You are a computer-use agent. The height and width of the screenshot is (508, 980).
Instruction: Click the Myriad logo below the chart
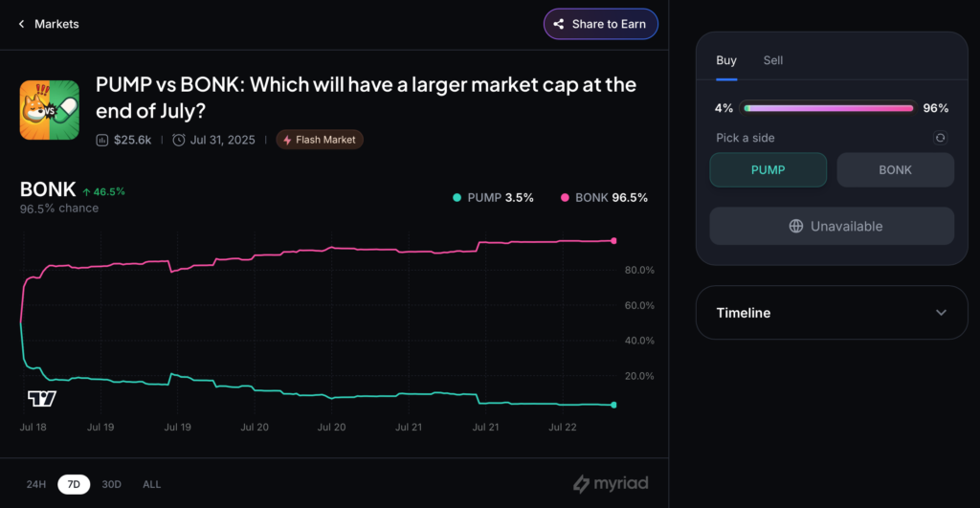[611, 484]
